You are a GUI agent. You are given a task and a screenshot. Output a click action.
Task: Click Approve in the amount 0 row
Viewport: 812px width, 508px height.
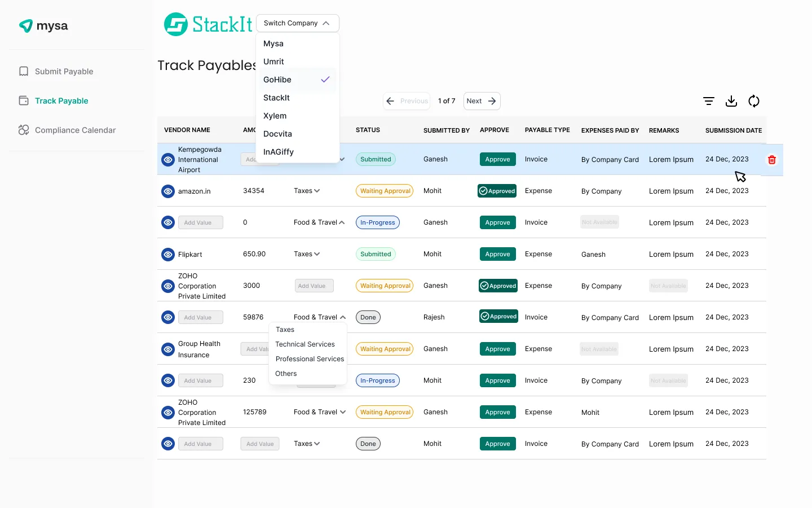click(497, 222)
